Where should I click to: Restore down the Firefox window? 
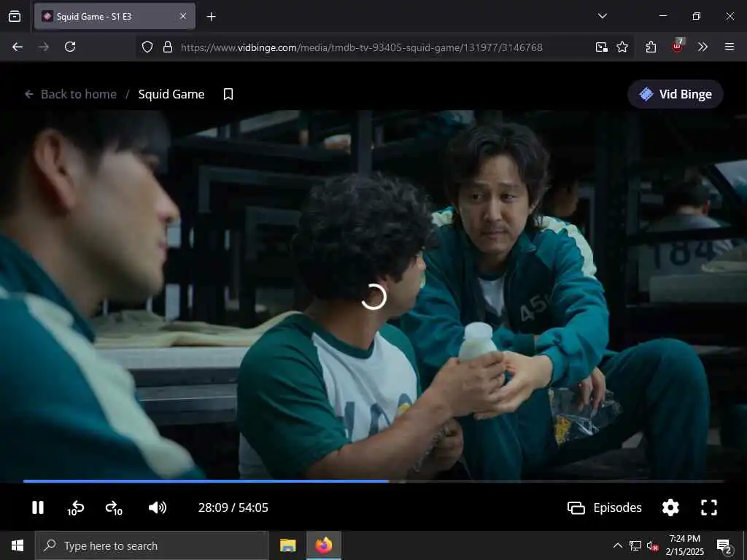[x=697, y=16]
